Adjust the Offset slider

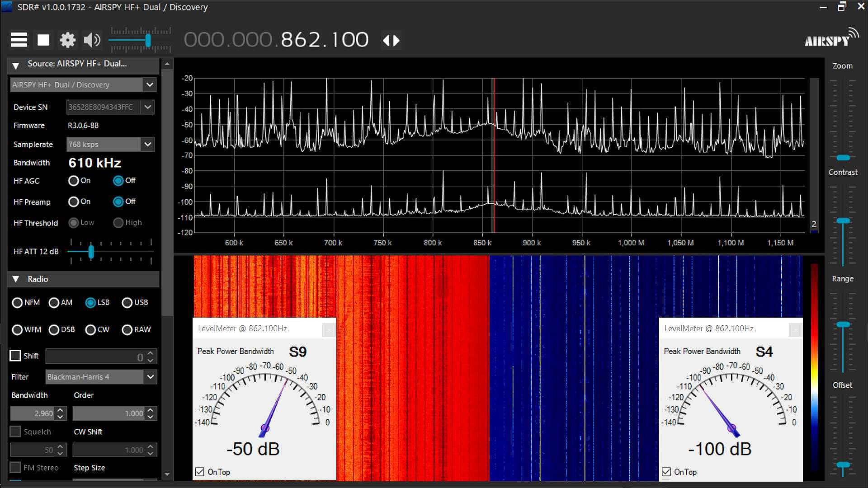click(843, 465)
